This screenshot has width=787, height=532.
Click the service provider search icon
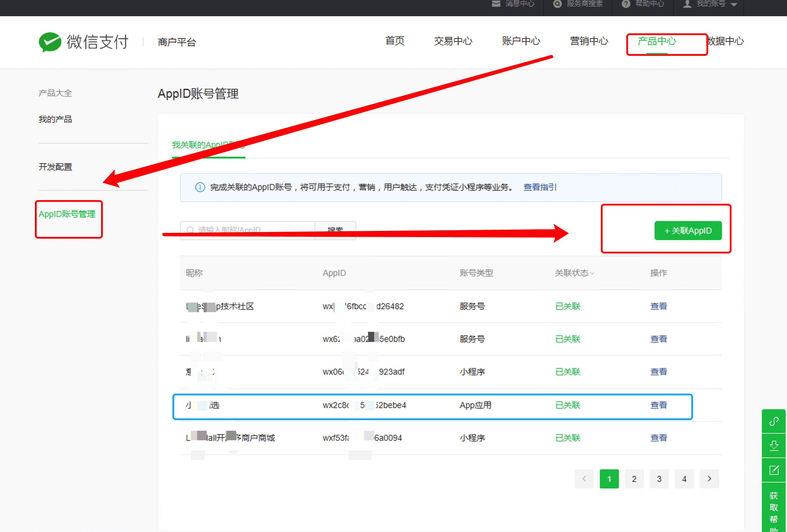(557, 4)
